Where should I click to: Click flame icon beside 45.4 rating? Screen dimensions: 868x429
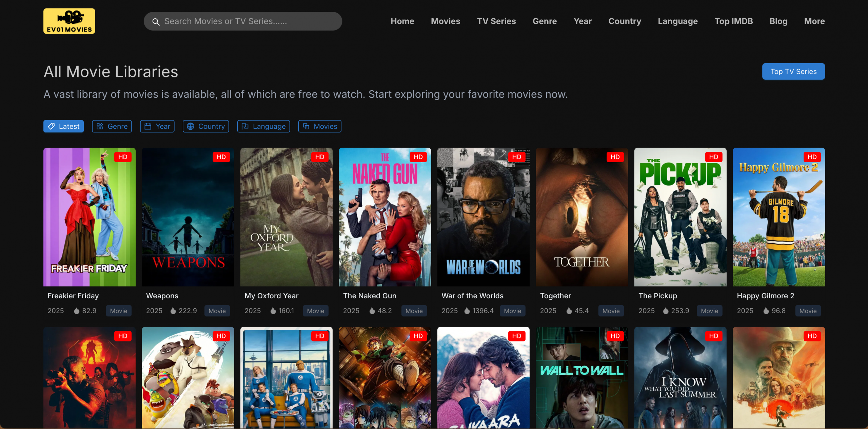(569, 311)
